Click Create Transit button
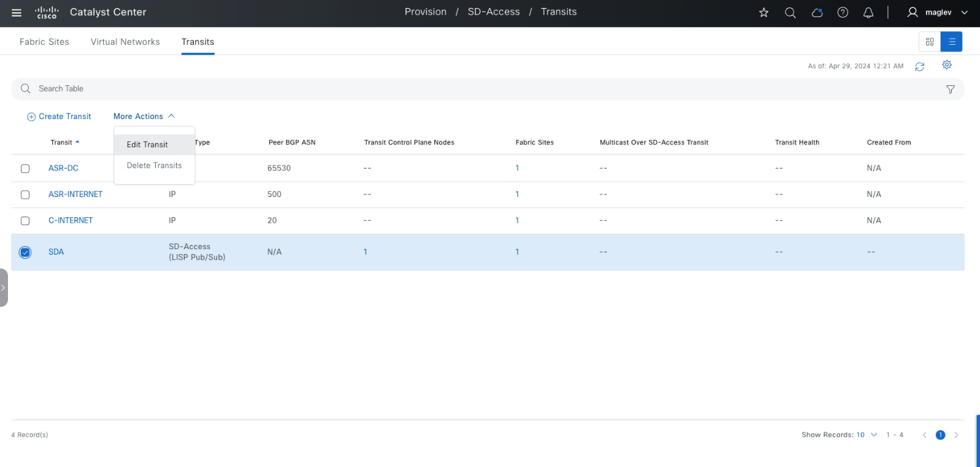980x467 pixels. point(59,117)
